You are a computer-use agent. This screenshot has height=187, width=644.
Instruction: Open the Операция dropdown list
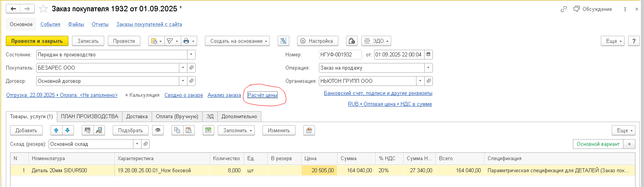(x=428, y=68)
